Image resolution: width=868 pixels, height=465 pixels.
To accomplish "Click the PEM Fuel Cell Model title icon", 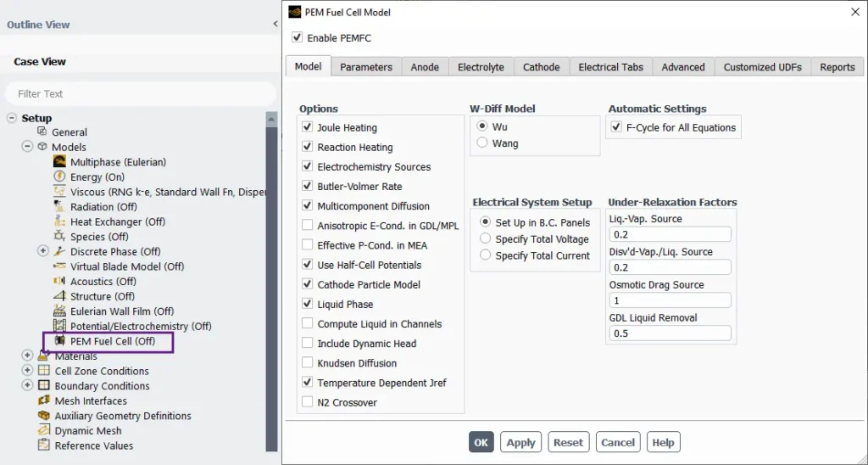I will click(x=294, y=12).
